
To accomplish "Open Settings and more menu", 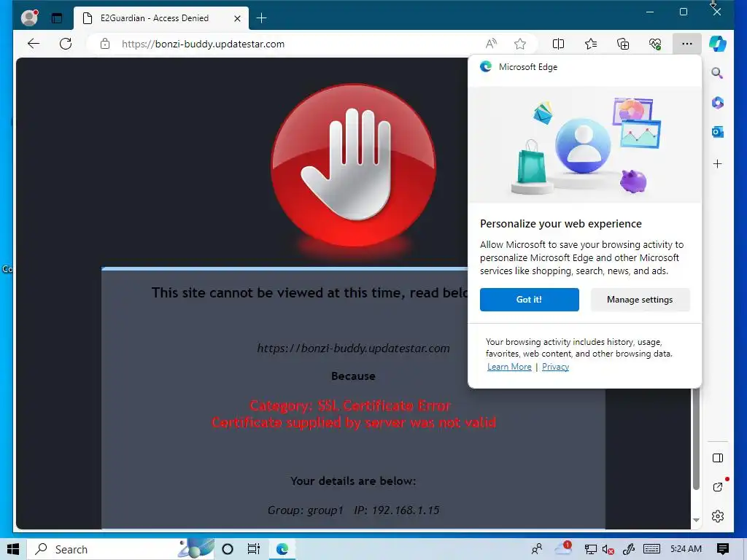I will click(687, 44).
